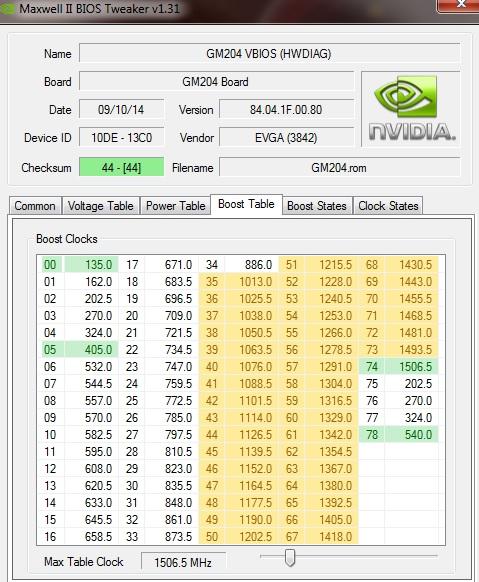Click the Vendor field EVGA (3842)
The height and width of the screenshot is (582, 479).
[286, 138]
